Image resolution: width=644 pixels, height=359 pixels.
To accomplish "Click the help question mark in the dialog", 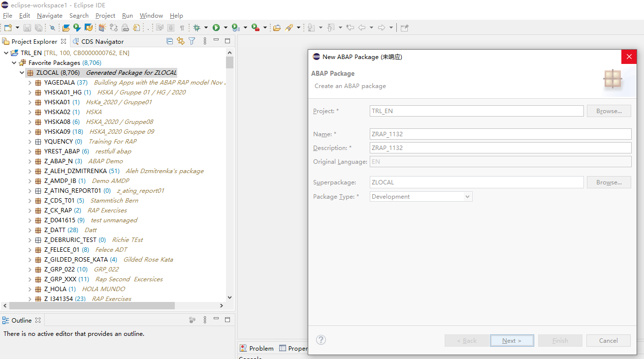I will pyautogui.click(x=321, y=340).
